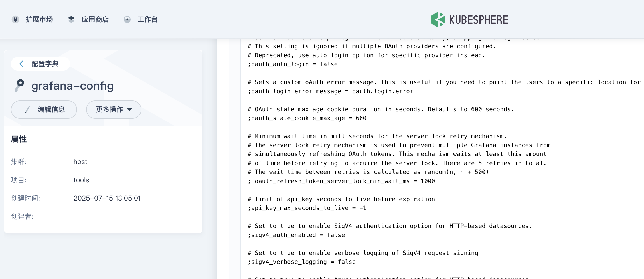Click the 编辑信息 button
The width and height of the screenshot is (644, 279).
click(44, 110)
